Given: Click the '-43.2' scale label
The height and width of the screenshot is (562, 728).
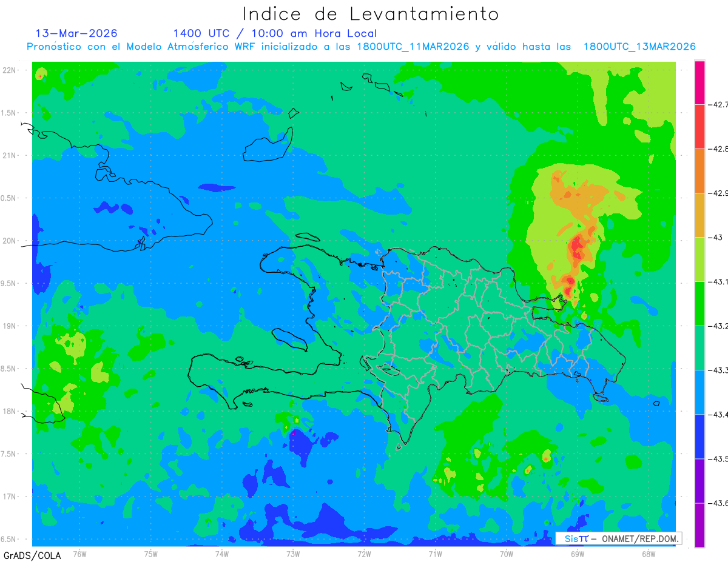Looking at the screenshot, I should [x=718, y=326].
